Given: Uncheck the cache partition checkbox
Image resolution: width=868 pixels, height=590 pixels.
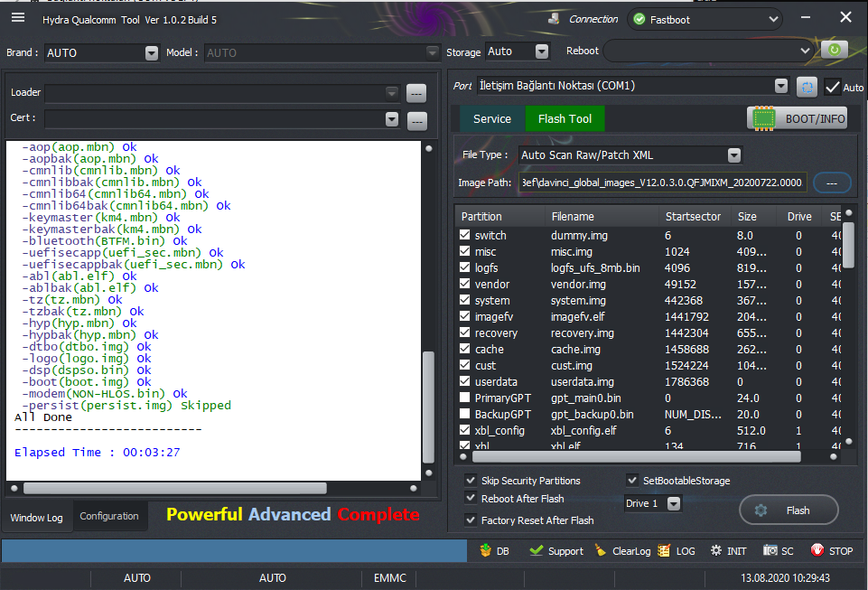Looking at the screenshot, I should 465,349.
